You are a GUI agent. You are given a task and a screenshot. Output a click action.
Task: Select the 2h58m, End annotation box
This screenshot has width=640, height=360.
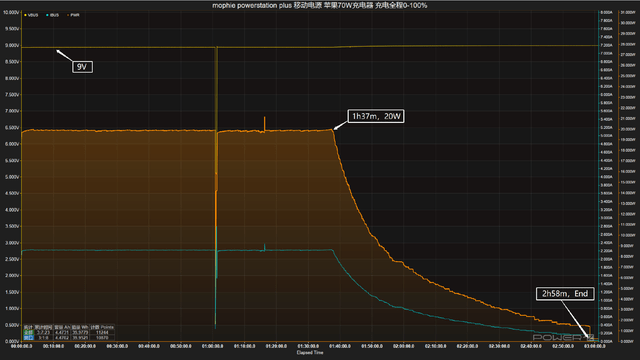point(565,293)
